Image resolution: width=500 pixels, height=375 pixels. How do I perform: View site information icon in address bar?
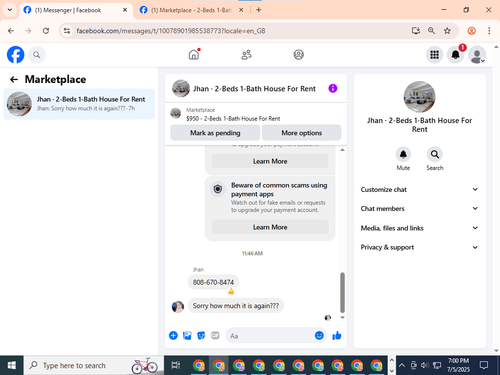pos(67,31)
